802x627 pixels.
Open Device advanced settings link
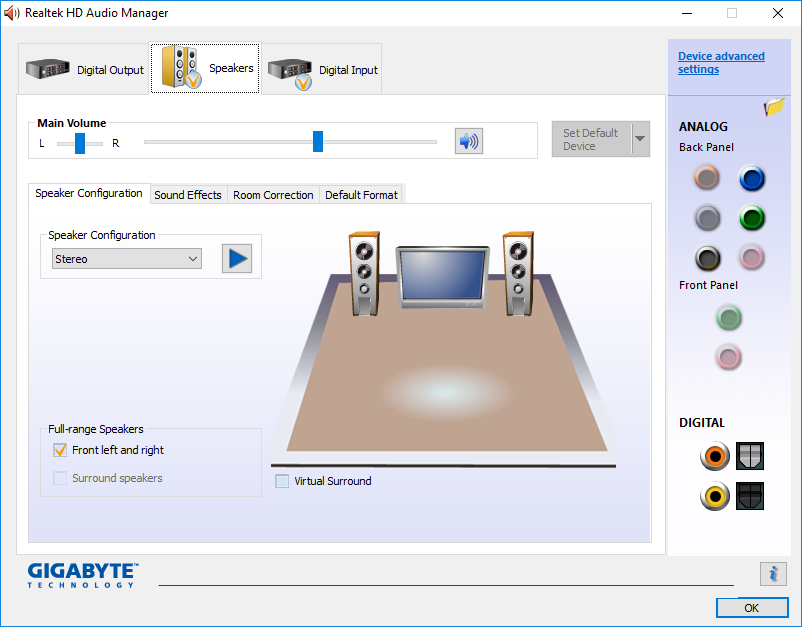pos(721,62)
